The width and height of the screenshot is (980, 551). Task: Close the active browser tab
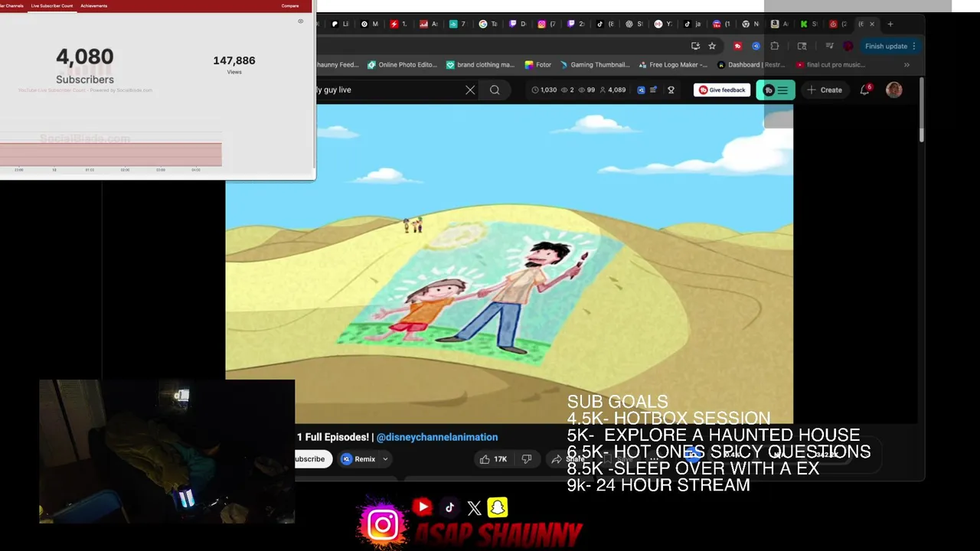pos(871,24)
